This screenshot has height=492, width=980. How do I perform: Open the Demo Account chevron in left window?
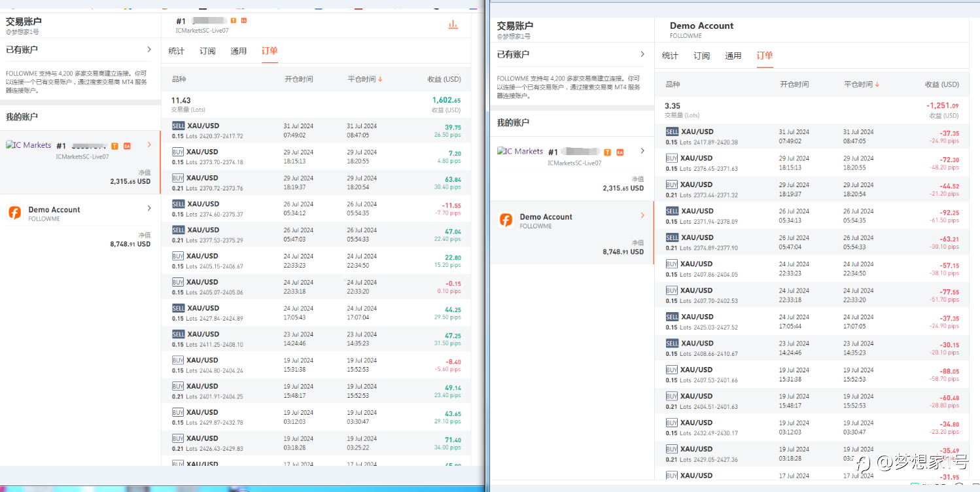click(x=149, y=208)
